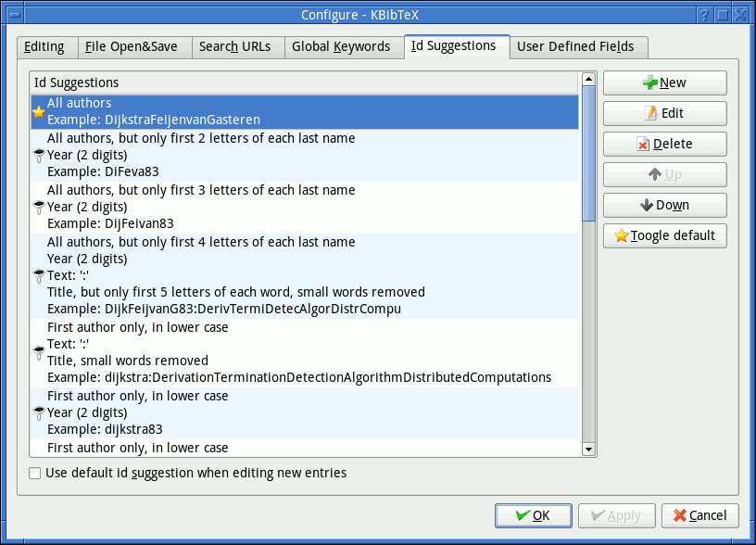Select the entry beginning Example: dijkstra:DerivationTermination

pos(305,352)
